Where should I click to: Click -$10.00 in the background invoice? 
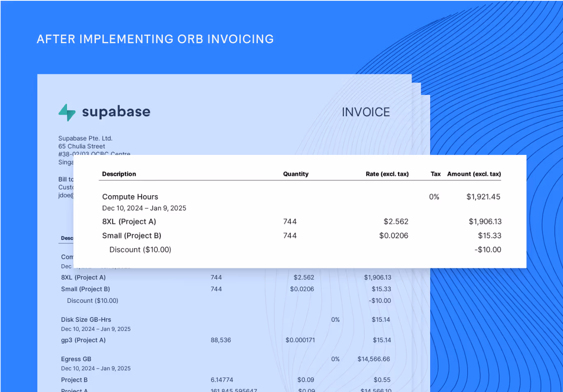coord(380,300)
